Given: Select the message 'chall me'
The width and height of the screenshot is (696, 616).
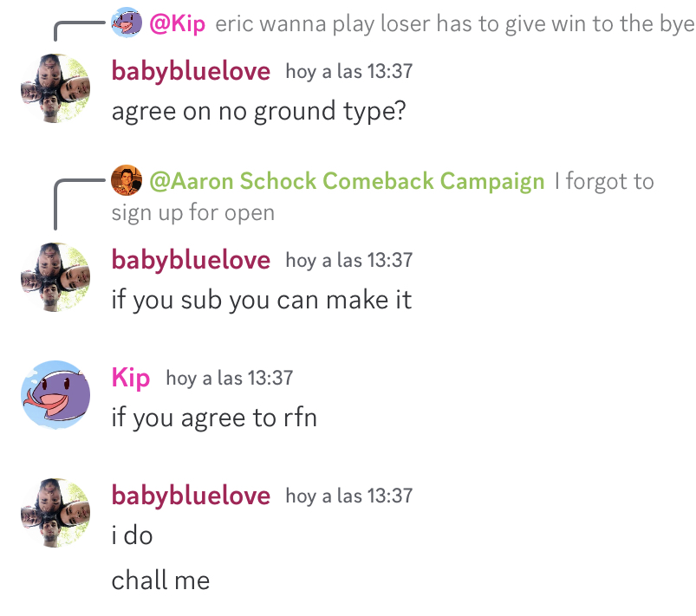Looking at the screenshot, I should pyautogui.click(x=160, y=580).
